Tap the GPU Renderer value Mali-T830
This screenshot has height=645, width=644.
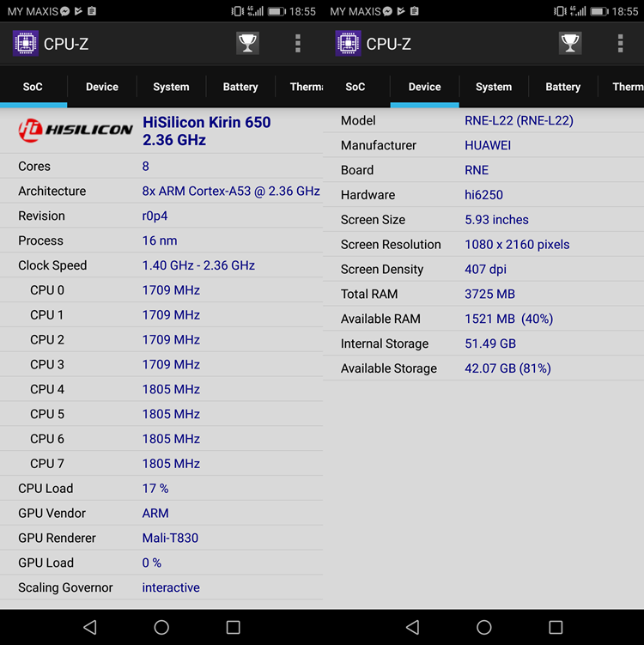pyautogui.click(x=170, y=538)
